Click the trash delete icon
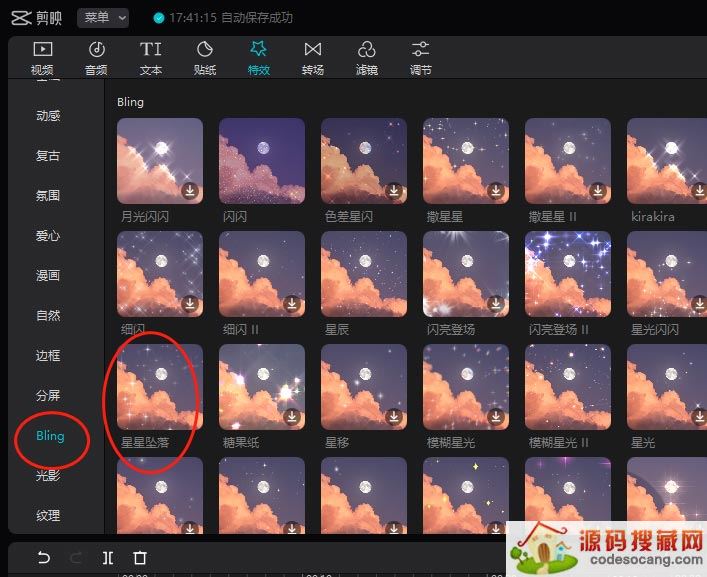Image resolution: width=707 pixels, height=577 pixels. (x=140, y=557)
